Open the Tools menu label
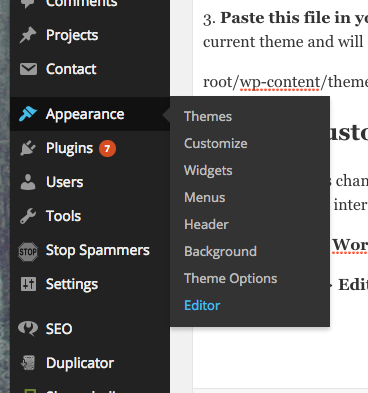 [63, 216]
